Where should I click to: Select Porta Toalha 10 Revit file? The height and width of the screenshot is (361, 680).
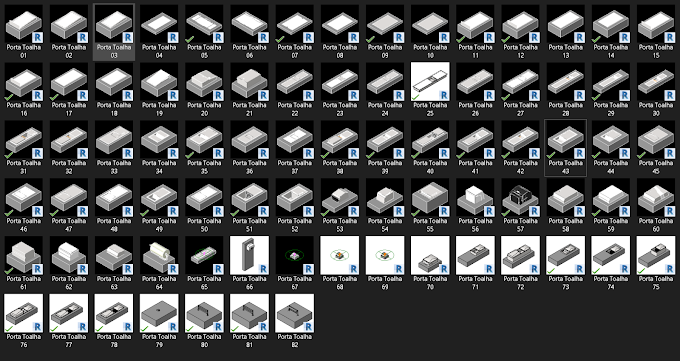(x=430, y=24)
